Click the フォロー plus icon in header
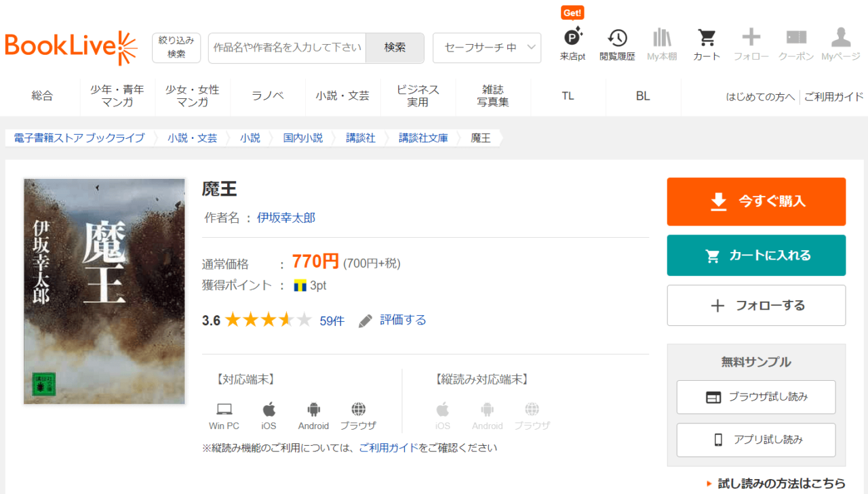Image resolution: width=868 pixels, height=494 pixels. [x=751, y=44]
